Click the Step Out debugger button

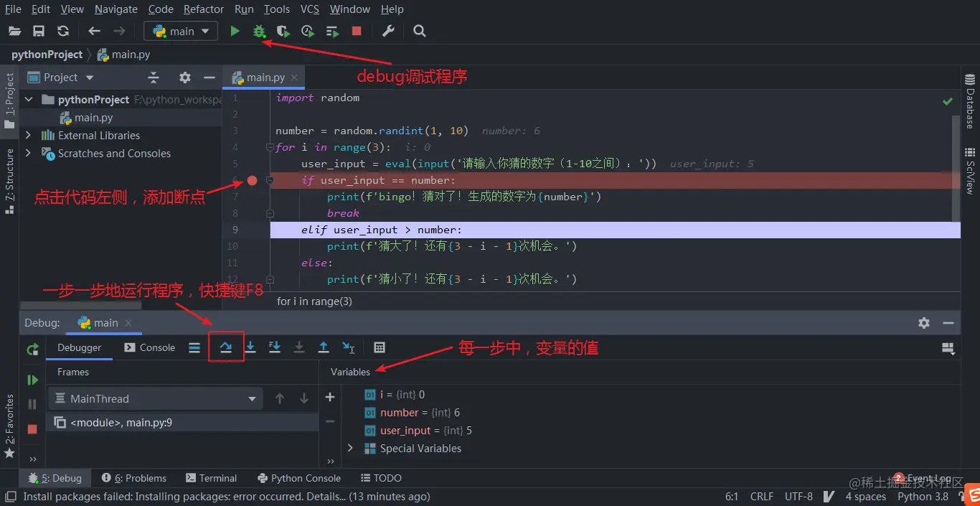coord(324,347)
